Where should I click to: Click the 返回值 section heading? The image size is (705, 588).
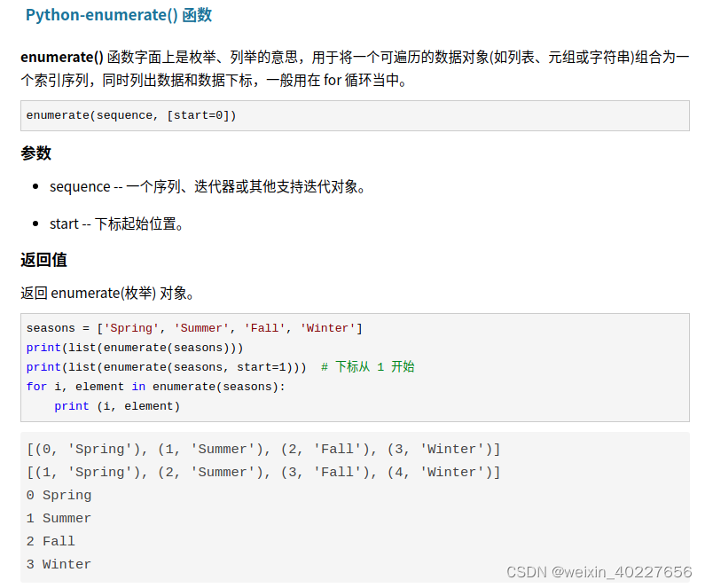tap(44, 260)
